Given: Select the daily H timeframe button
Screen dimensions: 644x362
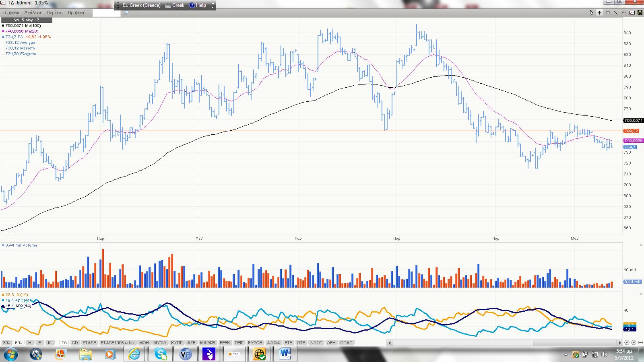Looking at the screenshot, I should click(29, 343).
